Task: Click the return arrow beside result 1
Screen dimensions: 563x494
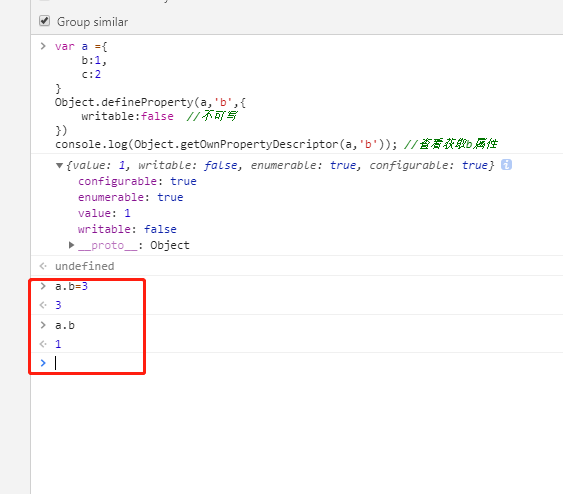Action: pyautogui.click(x=43, y=344)
